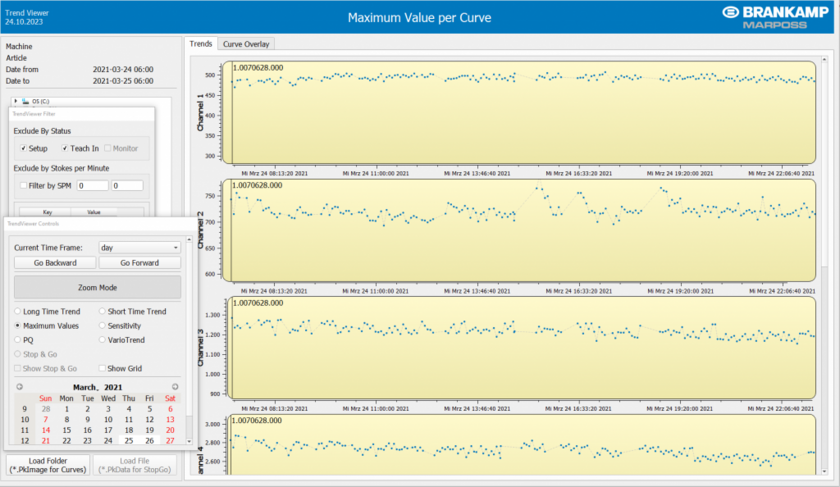Click scroll-up arrow in controls panel
The height and width of the screenshot is (487, 840).
(x=189, y=239)
